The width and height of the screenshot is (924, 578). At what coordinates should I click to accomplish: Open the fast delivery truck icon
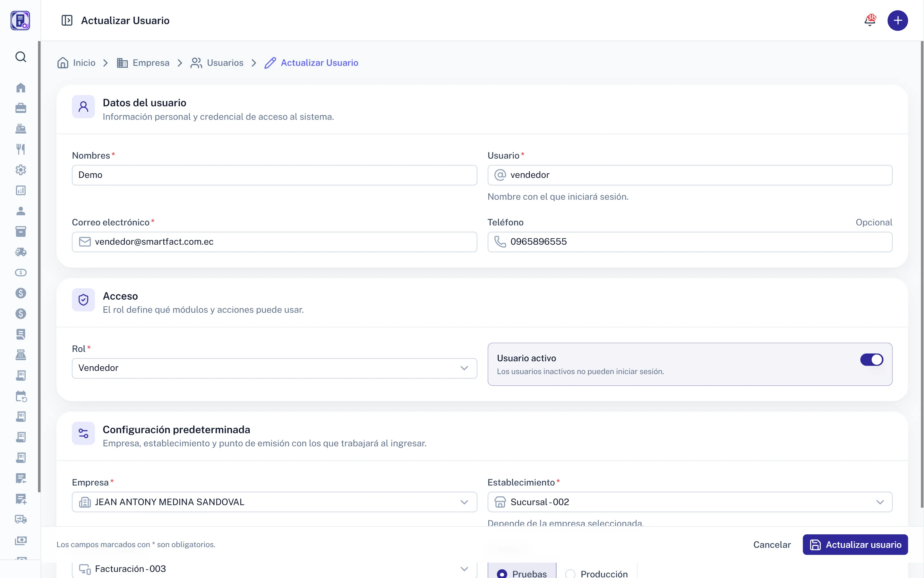coord(21,252)
